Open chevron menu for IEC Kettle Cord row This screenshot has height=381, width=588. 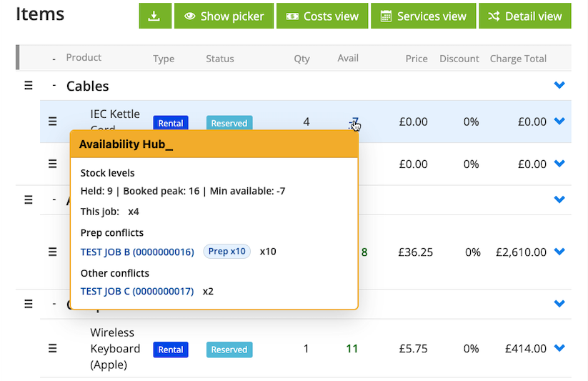(x=559, y=121)
